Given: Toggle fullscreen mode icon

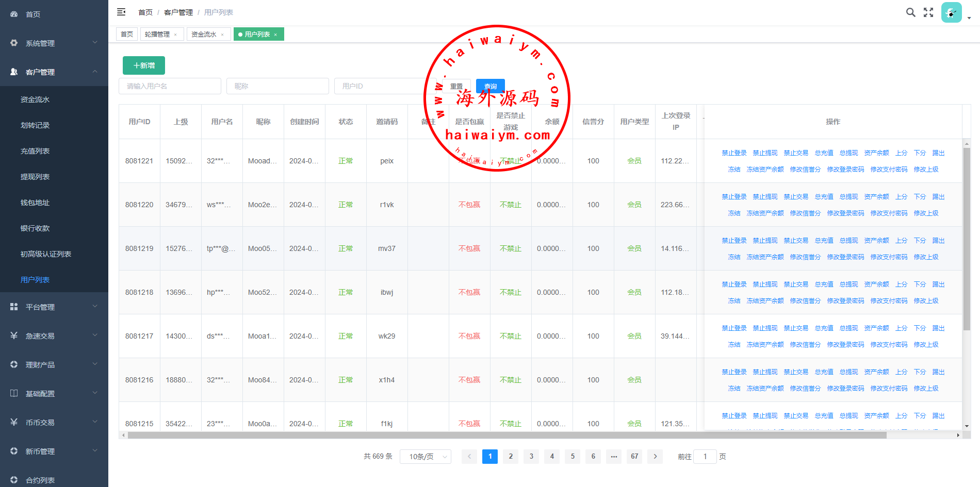Looking at the screenshot, I should coord(928,12).
